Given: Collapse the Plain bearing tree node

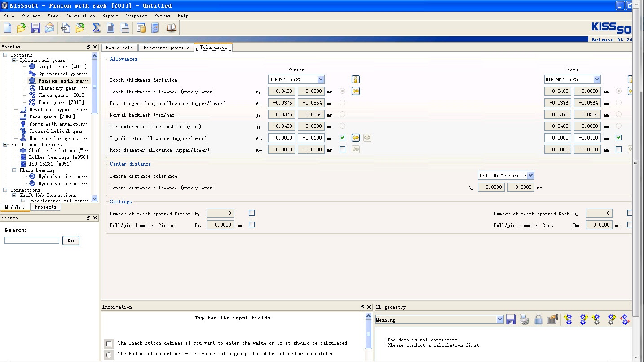Looking at the screenshot, I should point(14,170).
